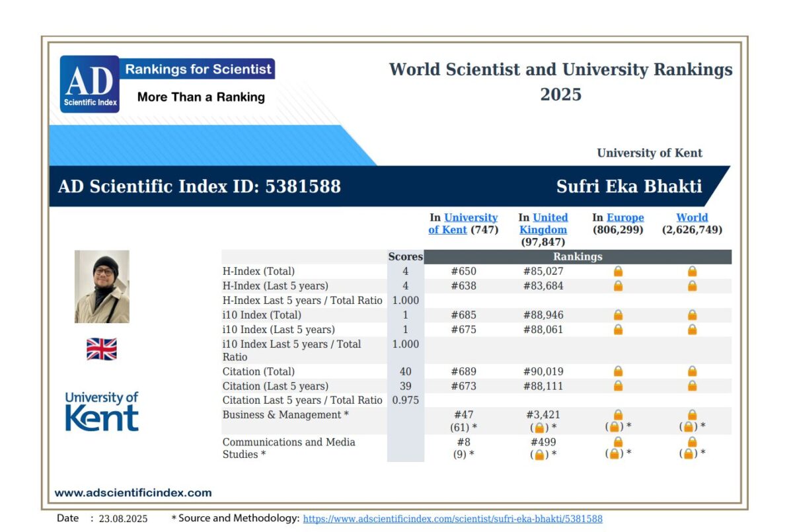Click the "Citation (Last 5 years)" row label
The width and height of the screenshot is (793, 532).
(275, 386)
